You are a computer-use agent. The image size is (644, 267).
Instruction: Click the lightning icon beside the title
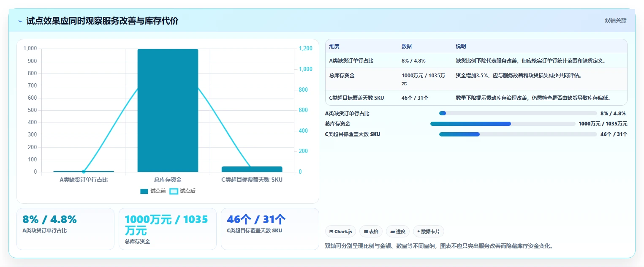coord(20,21)
